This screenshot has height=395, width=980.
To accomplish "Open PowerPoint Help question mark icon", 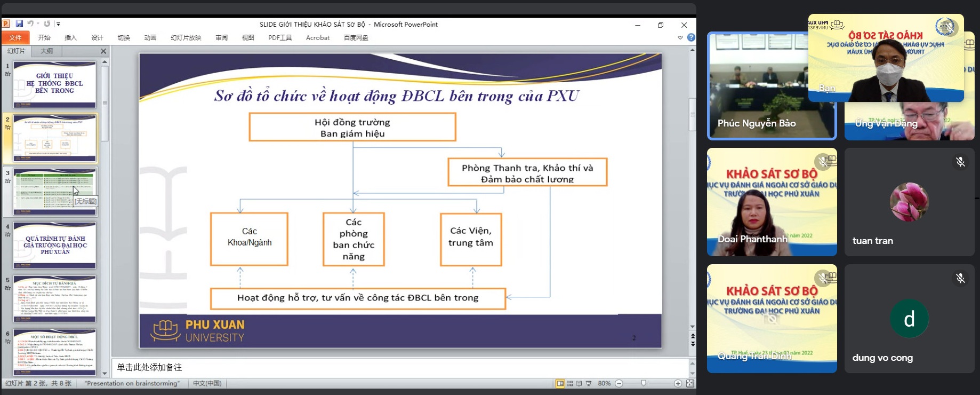I will 691,37.
